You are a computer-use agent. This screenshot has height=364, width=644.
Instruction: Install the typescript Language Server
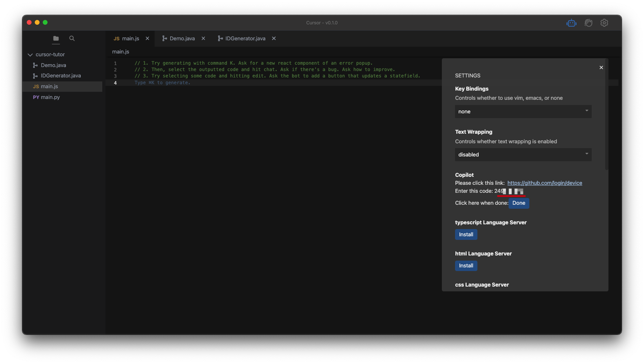[466, 235]
